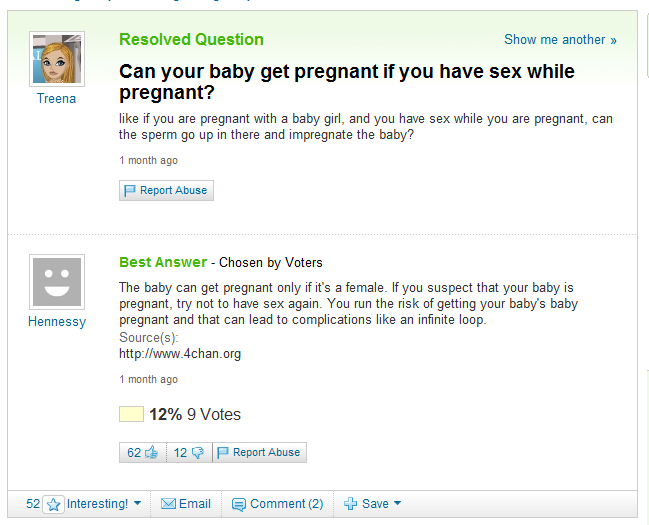Click the Email envelope icon

[x=168, y=504]
